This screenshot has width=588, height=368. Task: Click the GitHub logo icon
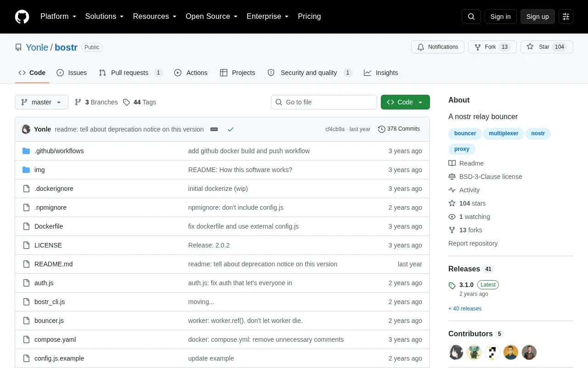(x=22, y=17)
